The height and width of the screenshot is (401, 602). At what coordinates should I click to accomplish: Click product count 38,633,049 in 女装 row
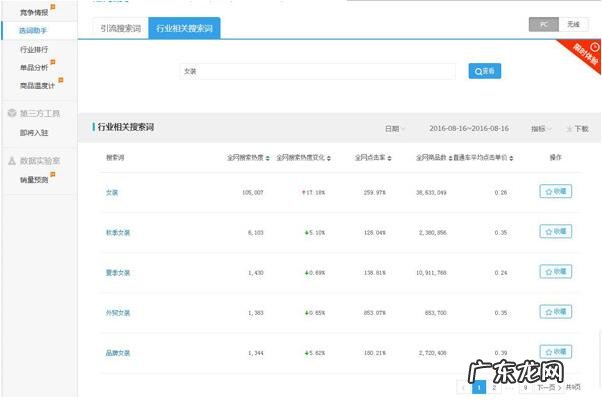(431, 192)
